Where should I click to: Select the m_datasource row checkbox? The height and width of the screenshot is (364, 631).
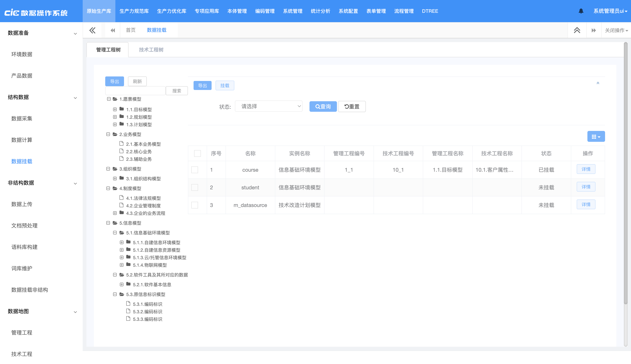click(194, 205)
